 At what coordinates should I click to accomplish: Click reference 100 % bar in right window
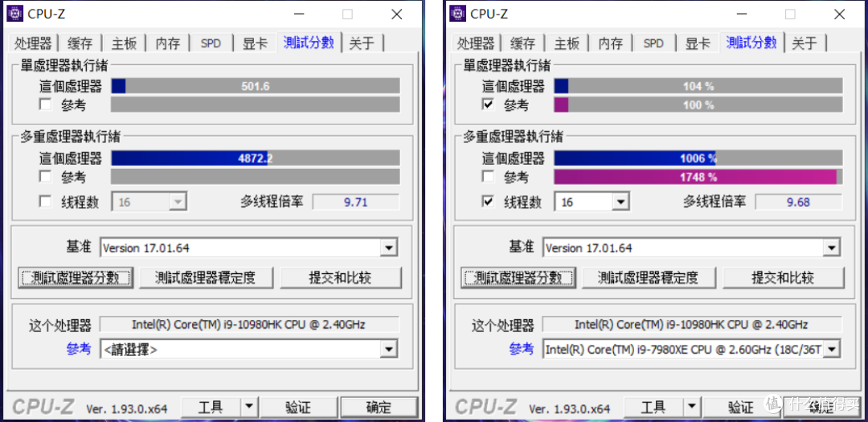pos(698,104)
